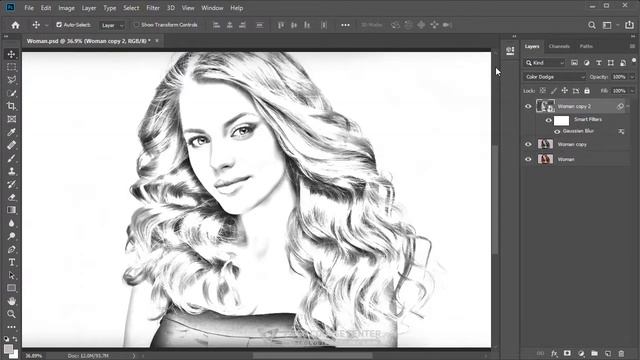This screenshot has width=640, height=360.
Task: Open the Layer menu
Action: (x=89, y=8)
